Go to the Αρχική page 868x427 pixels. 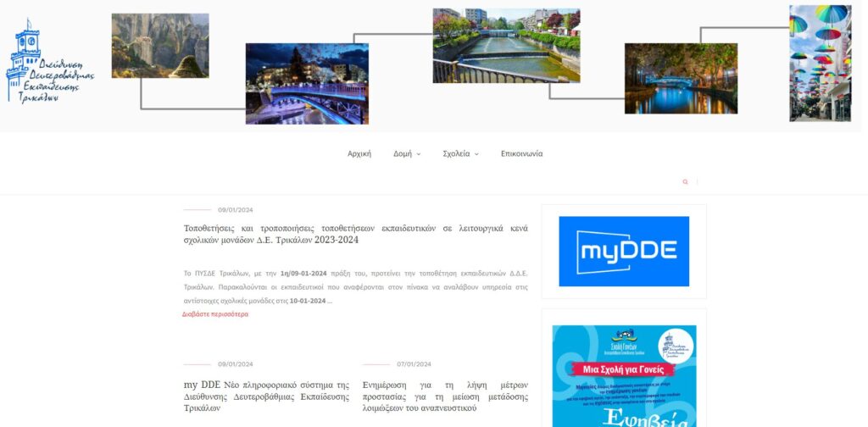pyautogui.click(x=359, y=153)
